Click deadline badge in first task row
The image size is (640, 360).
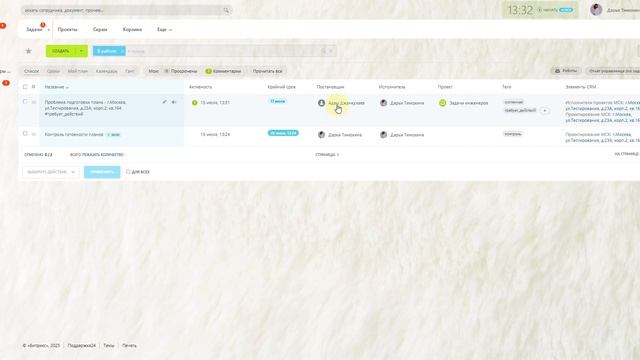[278, 101]
